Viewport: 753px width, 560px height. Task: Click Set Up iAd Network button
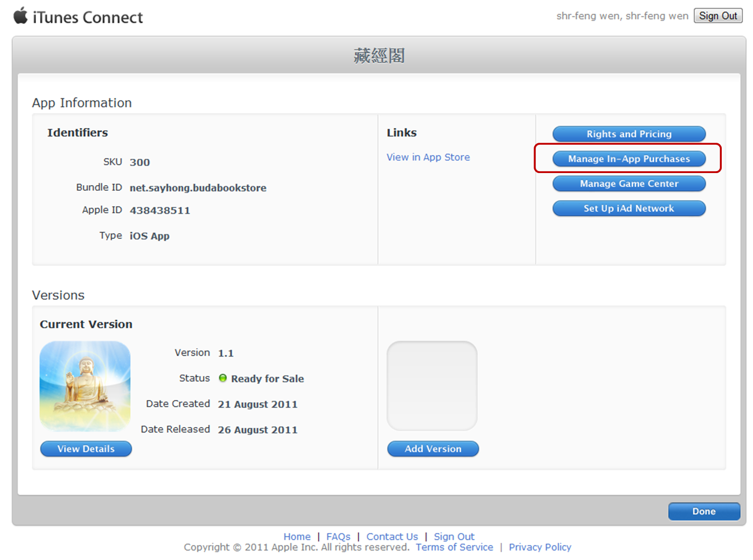(x=629, y=208)
